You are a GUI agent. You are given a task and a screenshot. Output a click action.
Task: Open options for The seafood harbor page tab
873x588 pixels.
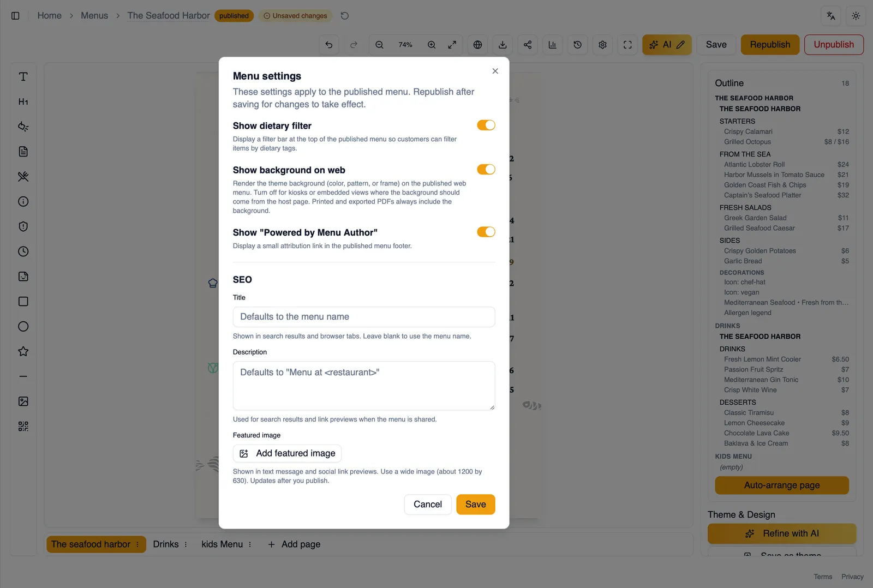(x=137, y=544)
